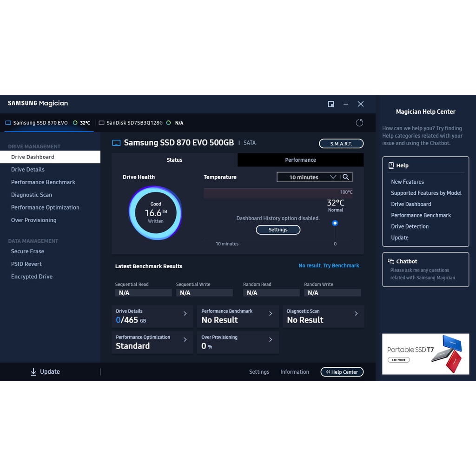Open Performance Optimization in sidebar

pos(45,207)
